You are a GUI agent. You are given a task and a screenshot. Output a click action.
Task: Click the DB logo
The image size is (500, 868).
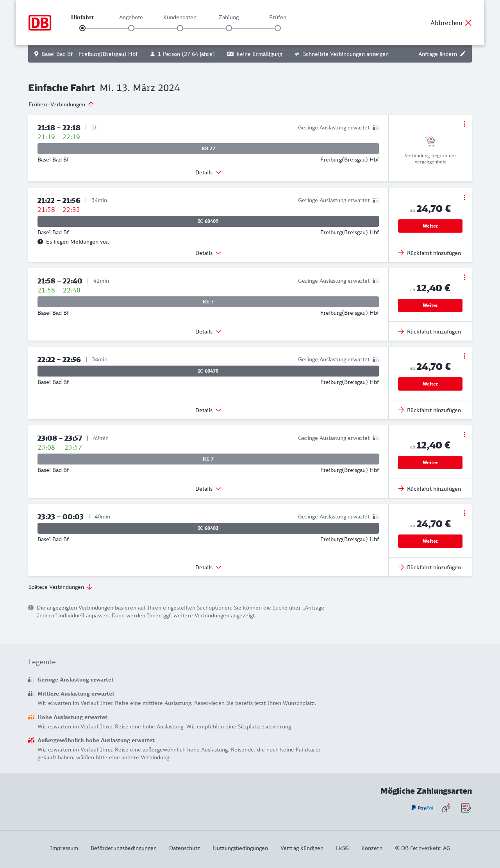40,23
